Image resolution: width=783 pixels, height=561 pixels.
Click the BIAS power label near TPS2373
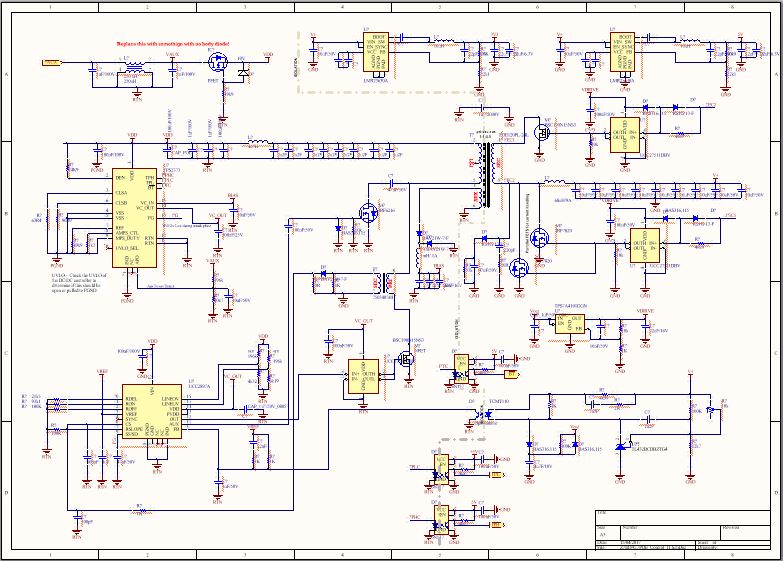click(232, 195)
